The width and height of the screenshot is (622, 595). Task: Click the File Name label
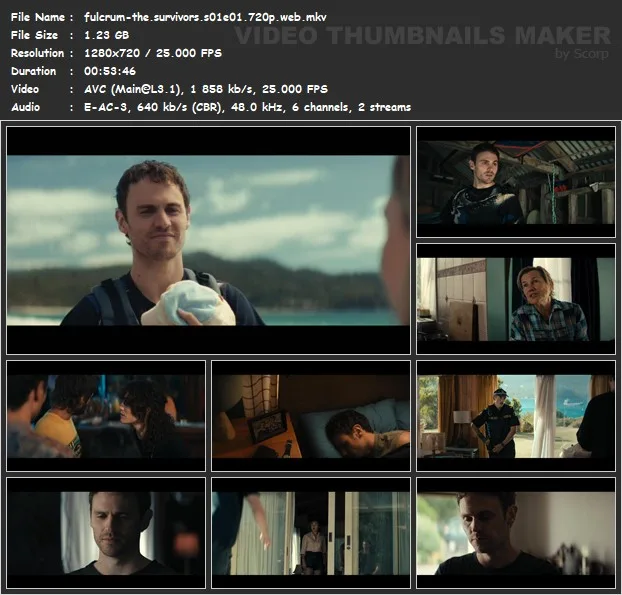38,17
